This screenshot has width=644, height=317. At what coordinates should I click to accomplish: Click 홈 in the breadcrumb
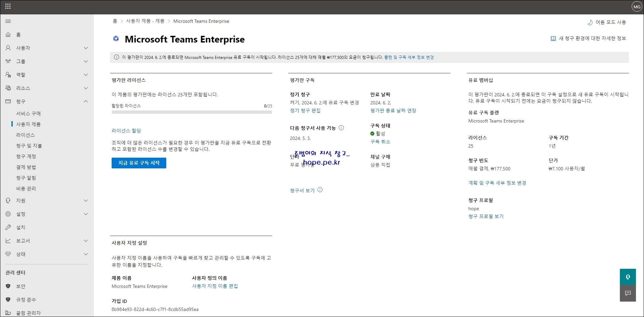click(115, 21)
